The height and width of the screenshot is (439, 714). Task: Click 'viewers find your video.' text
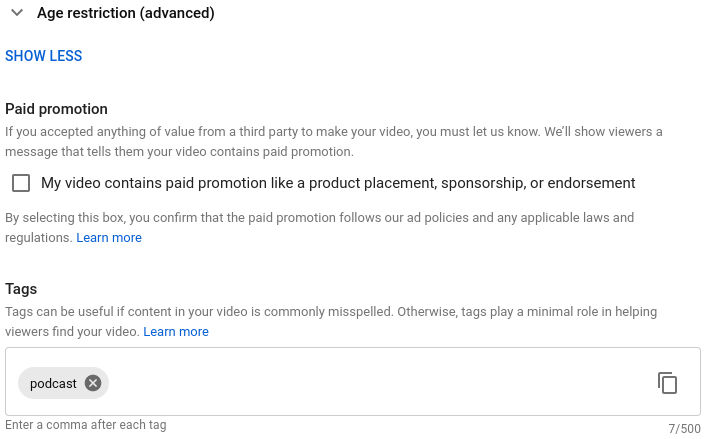tap(72, 332)
